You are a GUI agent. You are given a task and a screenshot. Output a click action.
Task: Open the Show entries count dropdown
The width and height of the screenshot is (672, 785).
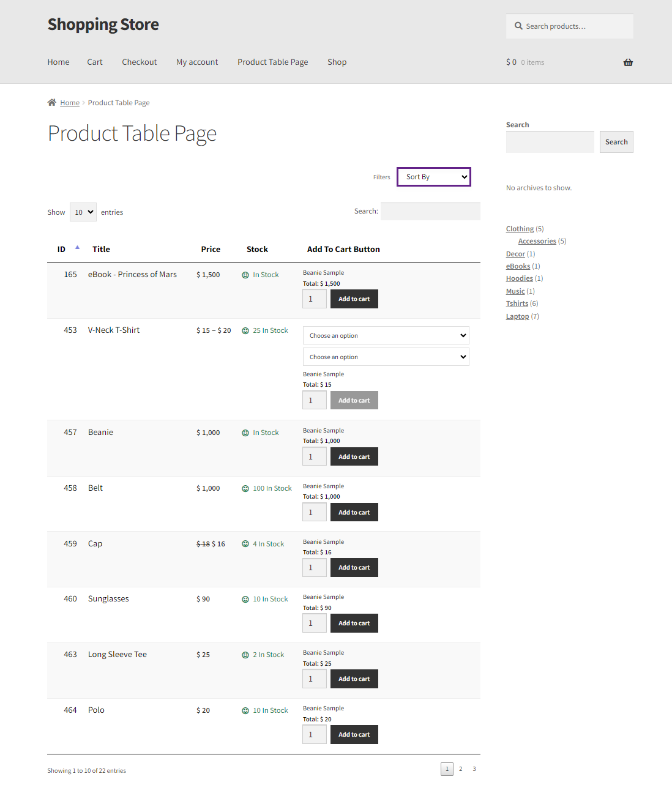click(x=83, y=212)
